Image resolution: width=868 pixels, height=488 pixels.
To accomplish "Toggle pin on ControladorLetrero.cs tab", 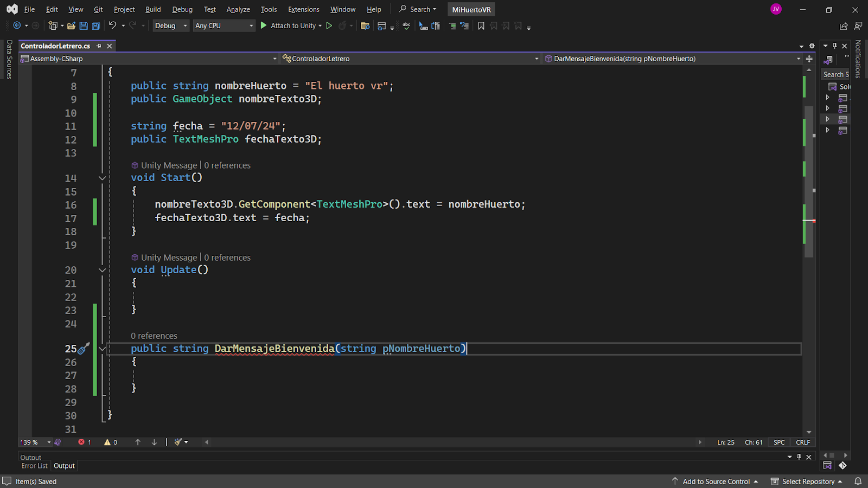I will click(99, 46).
